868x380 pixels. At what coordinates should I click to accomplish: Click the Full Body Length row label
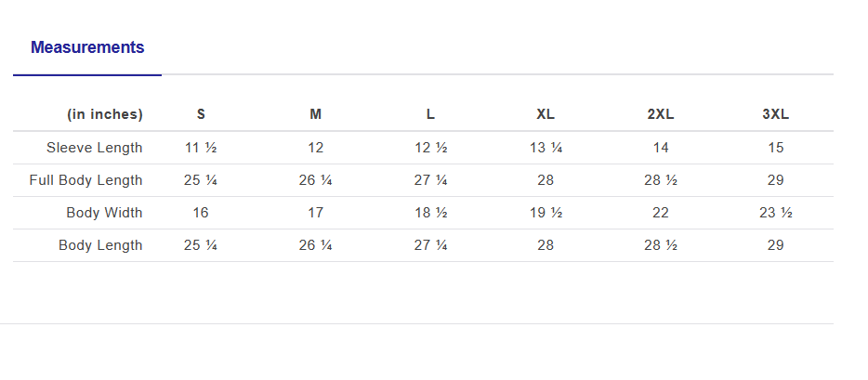[86, 180]
